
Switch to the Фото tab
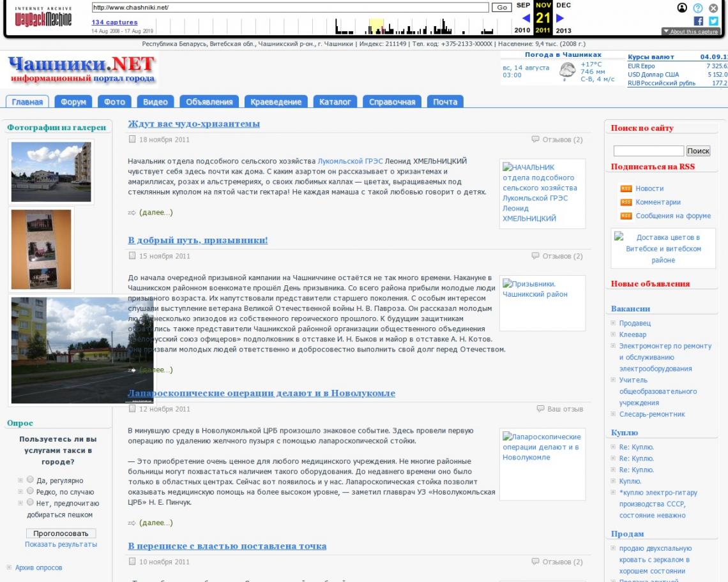click(115, 101)
